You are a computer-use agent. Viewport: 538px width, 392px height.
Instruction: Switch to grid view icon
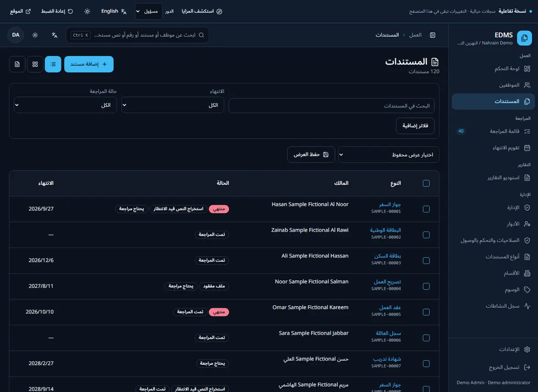click(35, 64)
